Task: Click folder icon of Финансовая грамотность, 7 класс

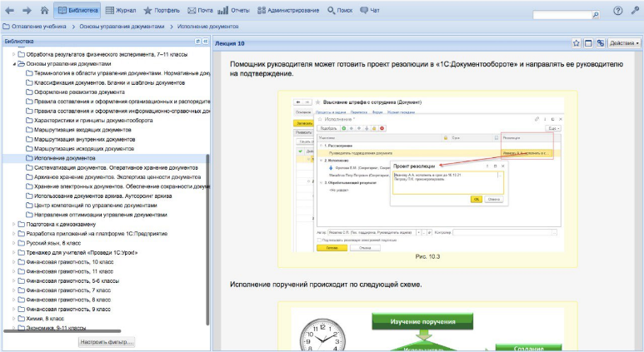Action: coord(22,290)
